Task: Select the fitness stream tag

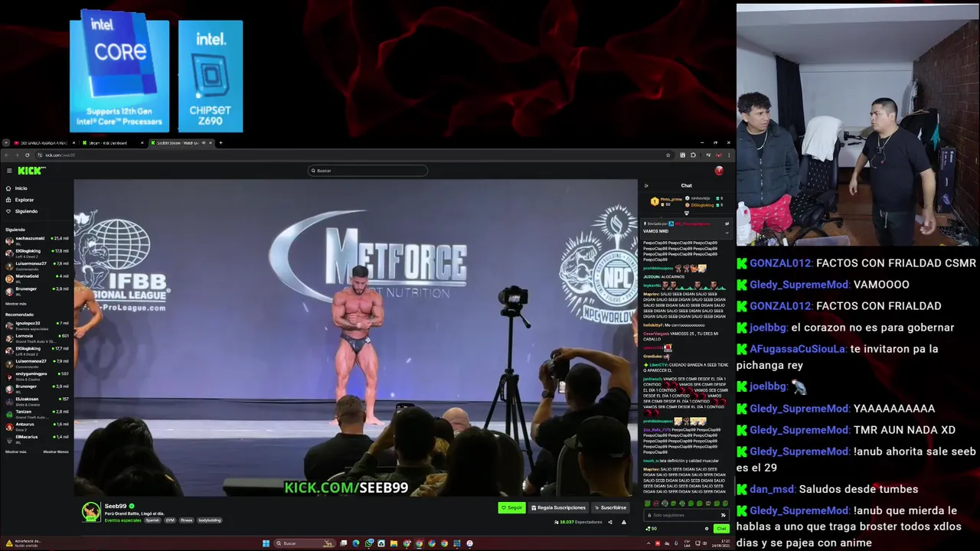Action: (187, 520)
